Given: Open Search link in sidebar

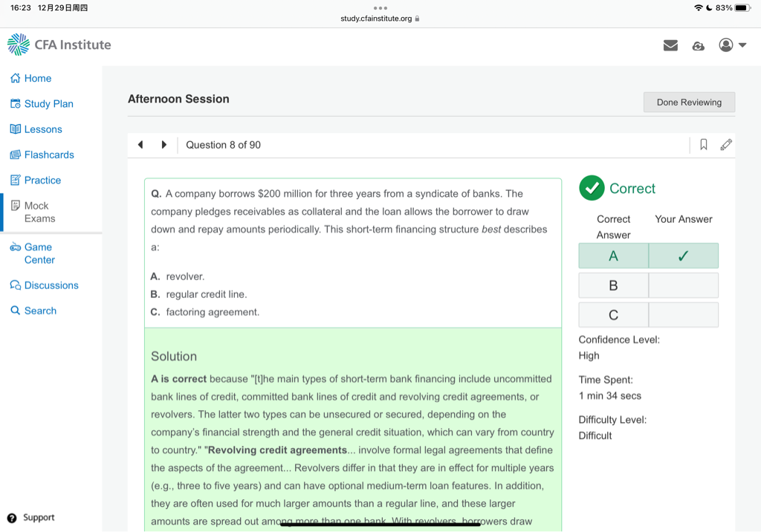Looking at the screenshot, I should [x=40, y=311].
